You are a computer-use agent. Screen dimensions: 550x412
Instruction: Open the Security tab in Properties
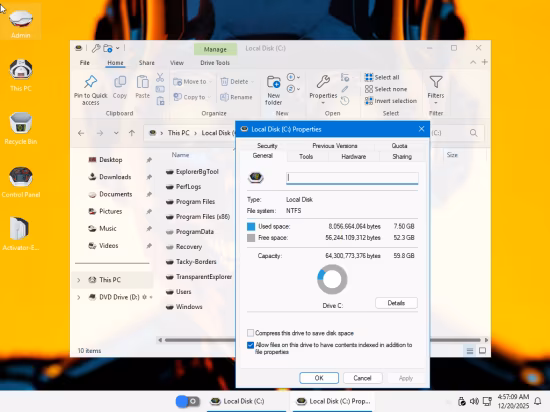[x=267, y=146]
